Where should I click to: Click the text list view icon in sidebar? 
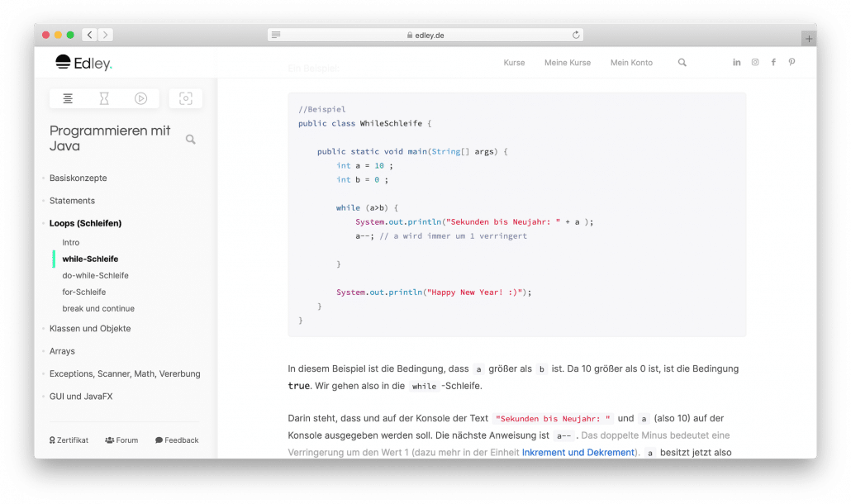pyautogui.click(x=68, y=98)
